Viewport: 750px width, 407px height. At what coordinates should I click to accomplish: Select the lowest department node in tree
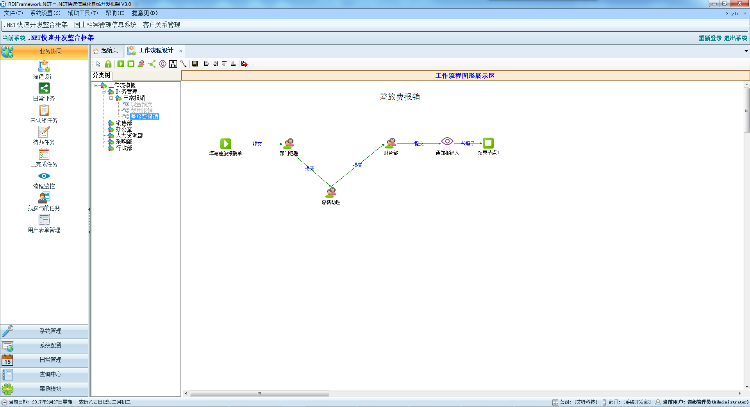pyautogui.click(x=124, y=148)
